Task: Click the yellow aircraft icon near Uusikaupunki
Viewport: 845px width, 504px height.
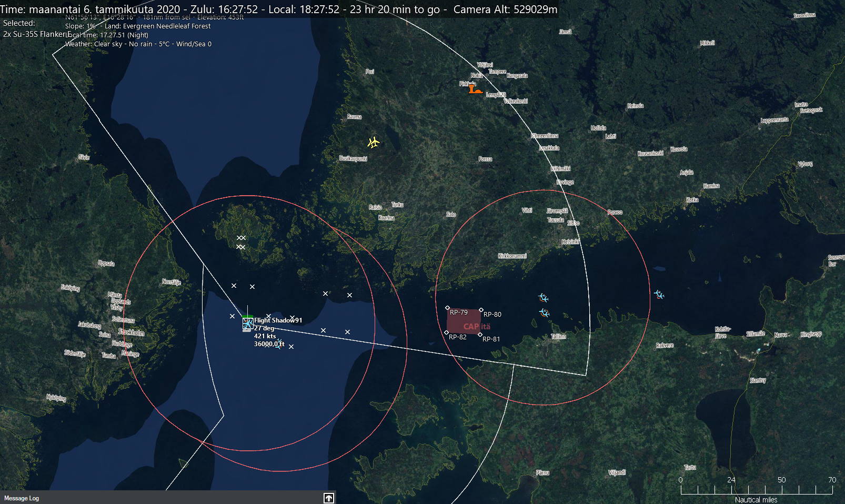Action: [x=374, y=142]
